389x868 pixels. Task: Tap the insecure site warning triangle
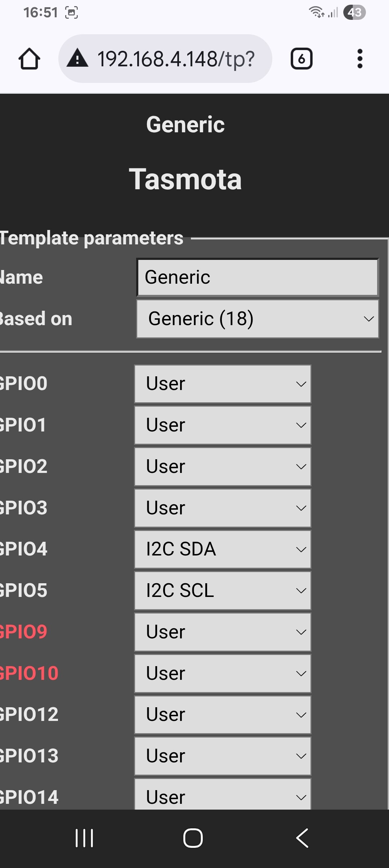pyautogui.click(x=77, y=59)
